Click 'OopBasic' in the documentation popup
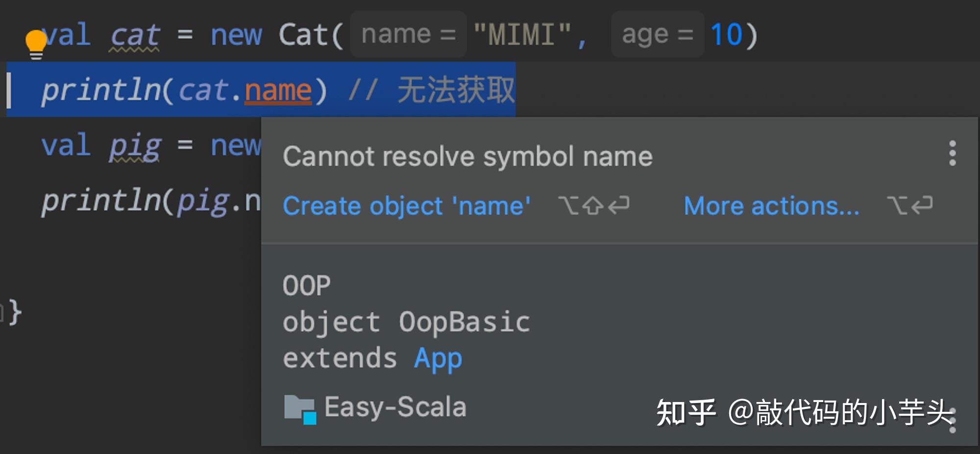980x454 pixels. [464, 322]
